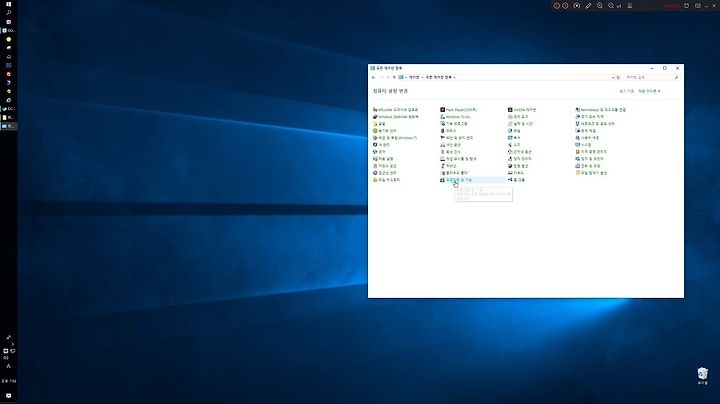Open 클라우드 폴더 item
The height and width of the screenshot is (404, 720).
click(454, 173)
